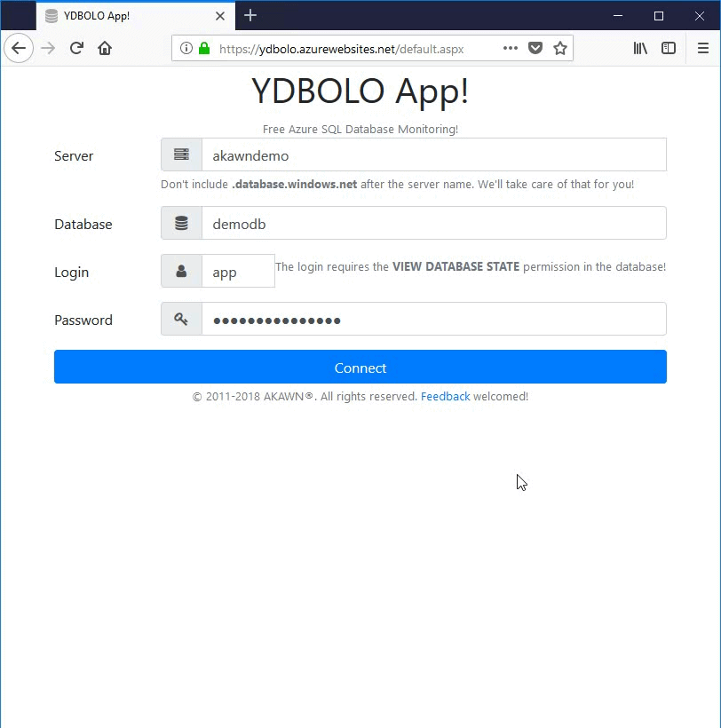Image resolution: width=721 pixels, height=728 pixels.
Task: Click the server rack icon beside Server field
Action: pyautogui.click(x=181, y=154)
